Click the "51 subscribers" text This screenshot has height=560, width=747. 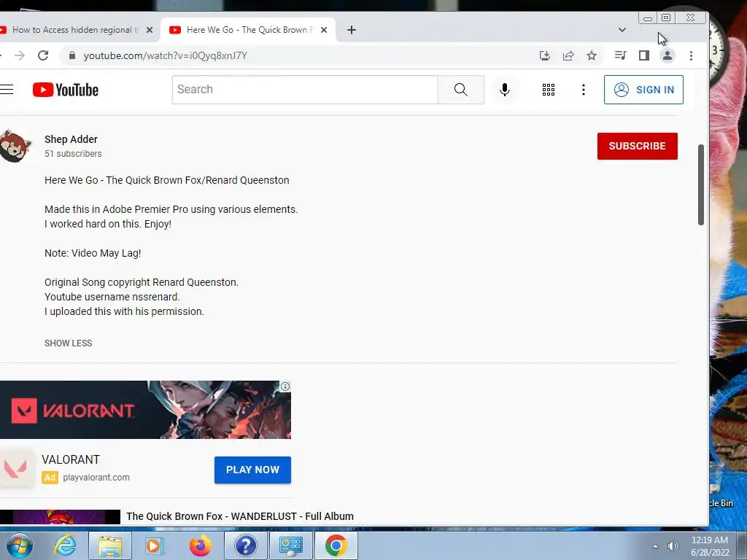[73, 154]
